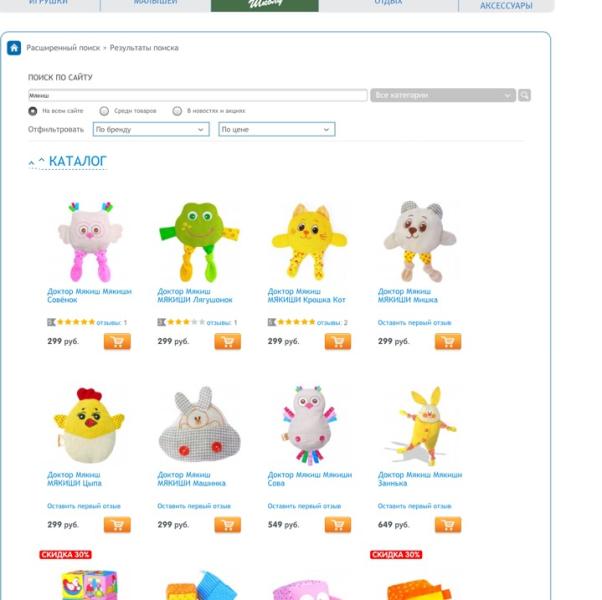Open 'Расширенный поиск' breadcrumb link
The height and width of the screenshot is (600, 602).
pyautogui.click(x=63, y=48)
